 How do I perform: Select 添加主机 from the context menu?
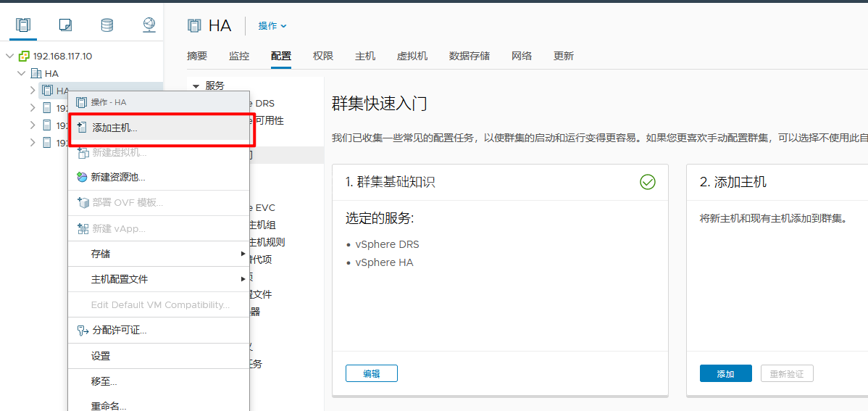point(114,128)
